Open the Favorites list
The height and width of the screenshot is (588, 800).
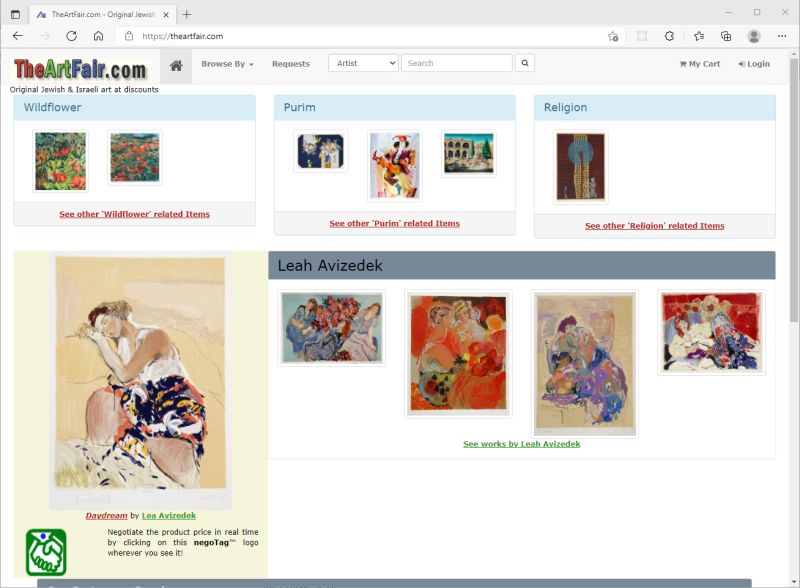click(x=699, y=36)
